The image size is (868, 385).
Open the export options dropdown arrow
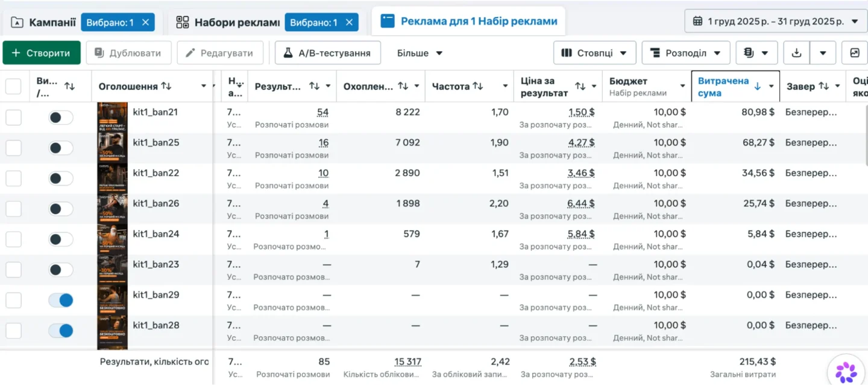(823, 53)
